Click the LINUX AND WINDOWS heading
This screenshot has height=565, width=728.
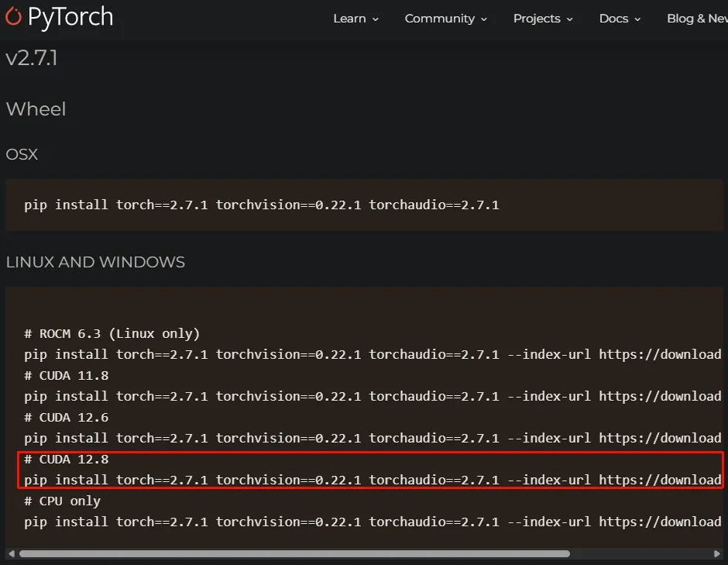pos(95,262)
